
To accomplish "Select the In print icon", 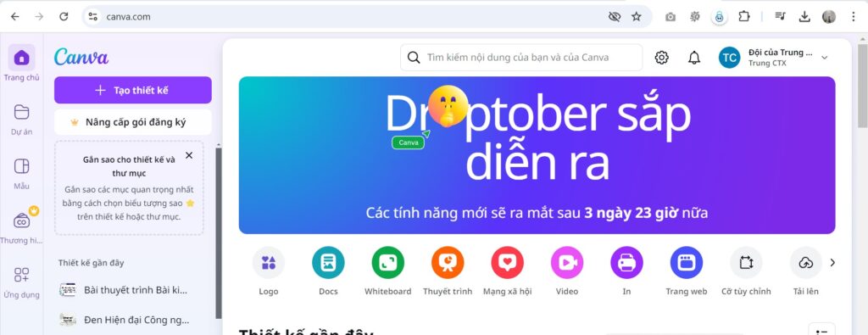I will [626, 262].
